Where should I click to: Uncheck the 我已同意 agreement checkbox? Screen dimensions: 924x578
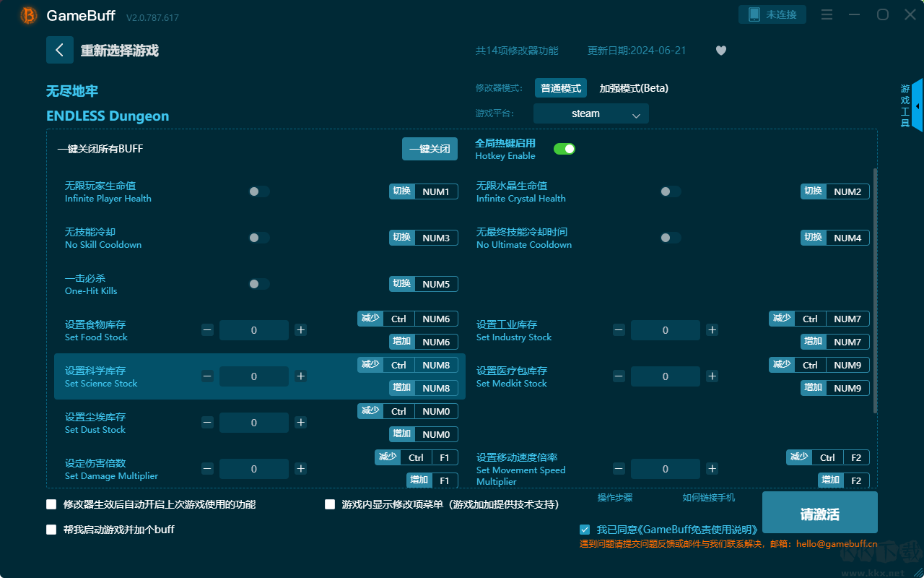(585, 529)
